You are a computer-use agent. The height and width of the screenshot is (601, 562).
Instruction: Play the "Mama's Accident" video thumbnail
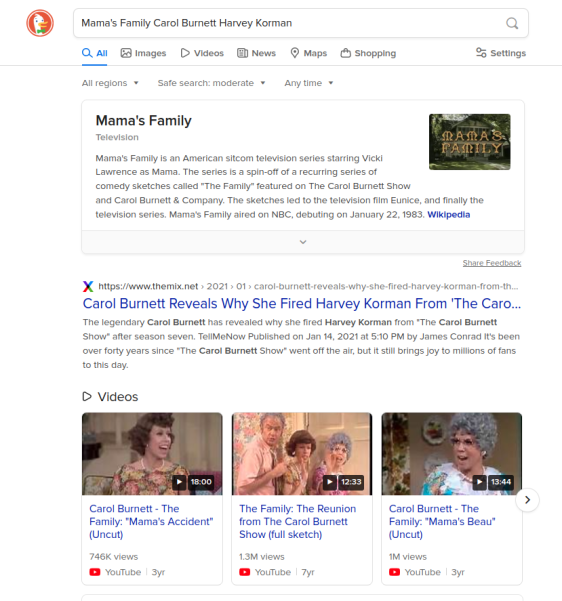pyautogui.click(x=152, y=454)
